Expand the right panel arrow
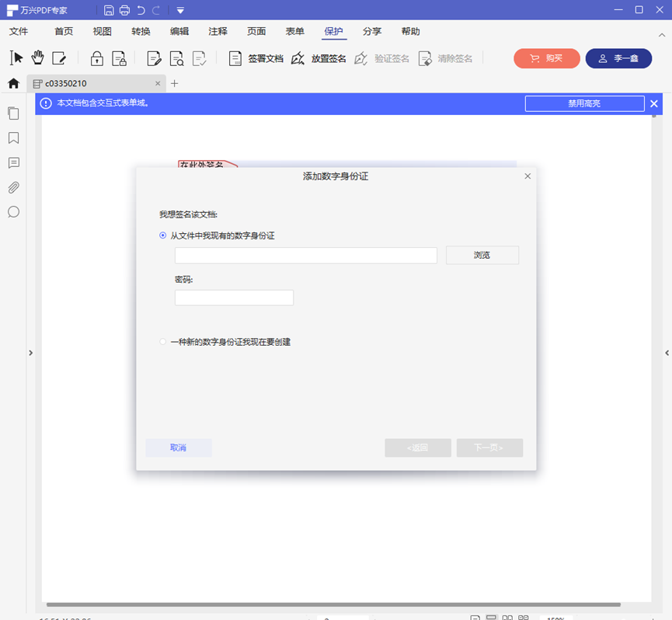This screenshot has width=672, height=620. [667, 353]
